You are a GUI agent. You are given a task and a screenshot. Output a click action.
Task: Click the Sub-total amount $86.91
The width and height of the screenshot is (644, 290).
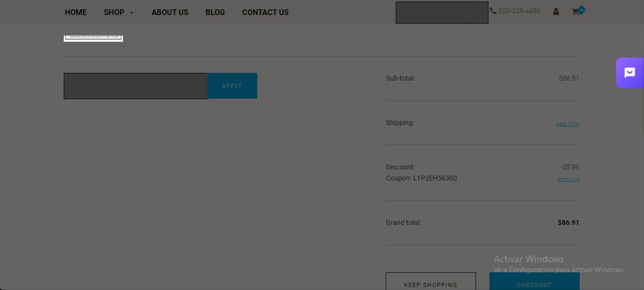569,78
